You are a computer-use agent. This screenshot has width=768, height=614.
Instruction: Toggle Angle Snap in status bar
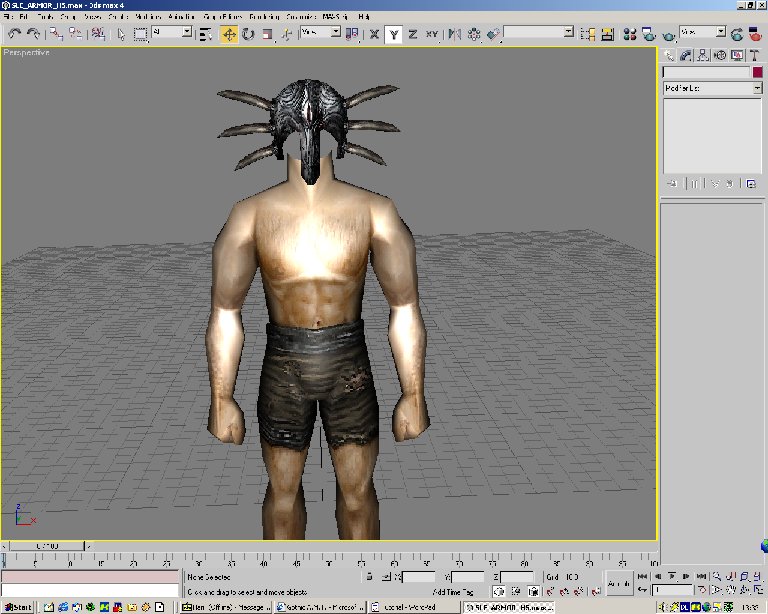pyautogui.click(x=564, y=591)
